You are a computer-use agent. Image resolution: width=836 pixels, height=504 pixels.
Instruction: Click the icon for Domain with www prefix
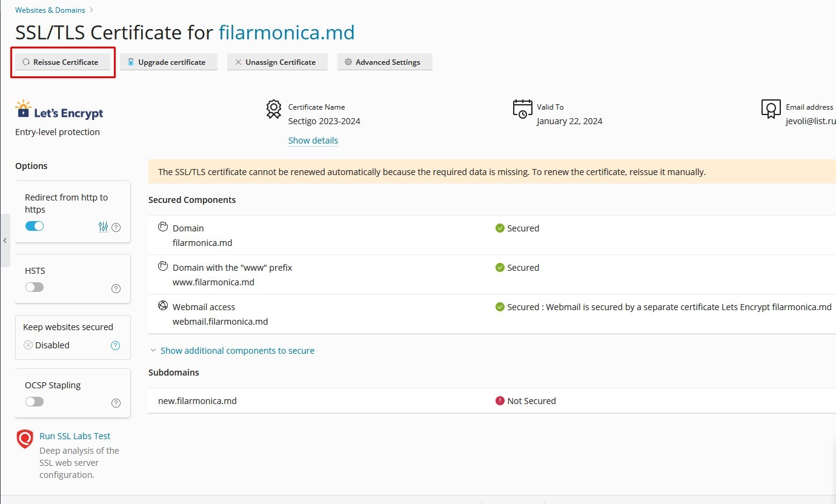pyautogui.click(x=162, y=266)
